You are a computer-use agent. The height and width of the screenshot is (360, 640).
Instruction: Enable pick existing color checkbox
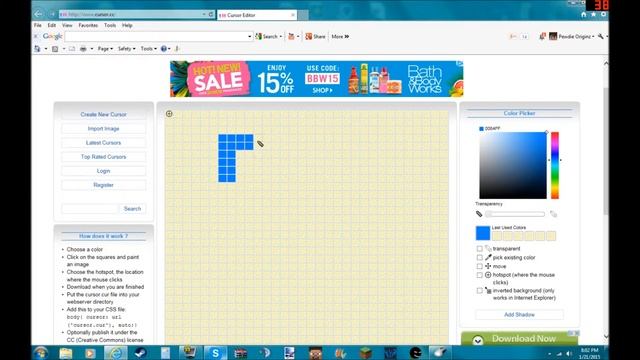480,258
